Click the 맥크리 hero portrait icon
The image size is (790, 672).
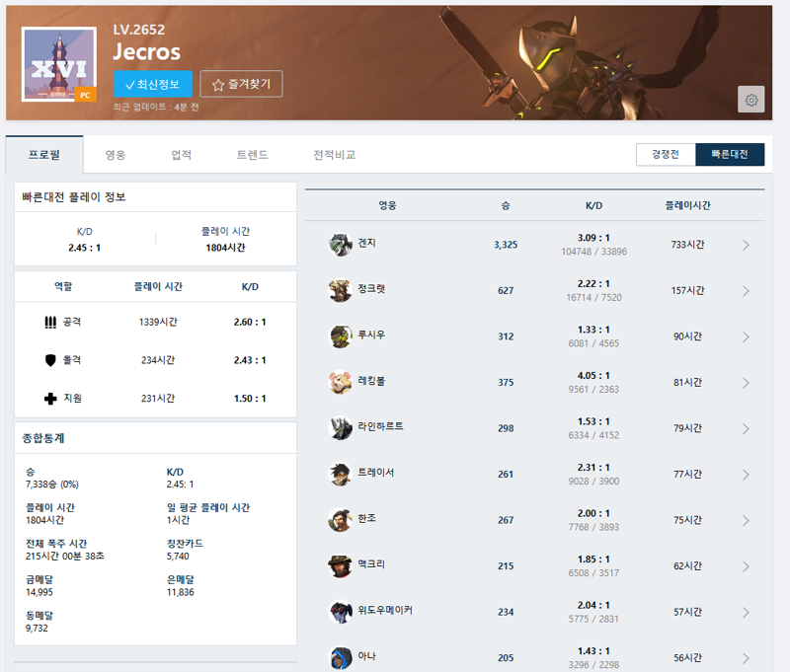coord(340,566)
